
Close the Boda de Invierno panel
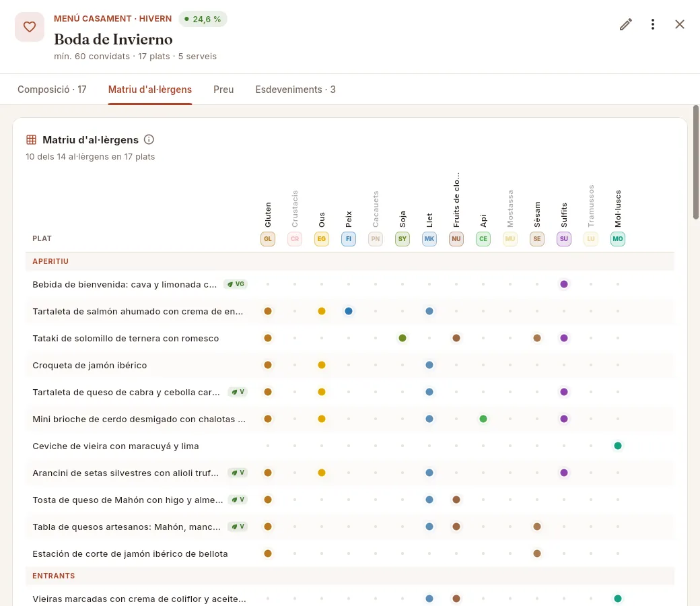pyautogui.click(x=679, y=24)
